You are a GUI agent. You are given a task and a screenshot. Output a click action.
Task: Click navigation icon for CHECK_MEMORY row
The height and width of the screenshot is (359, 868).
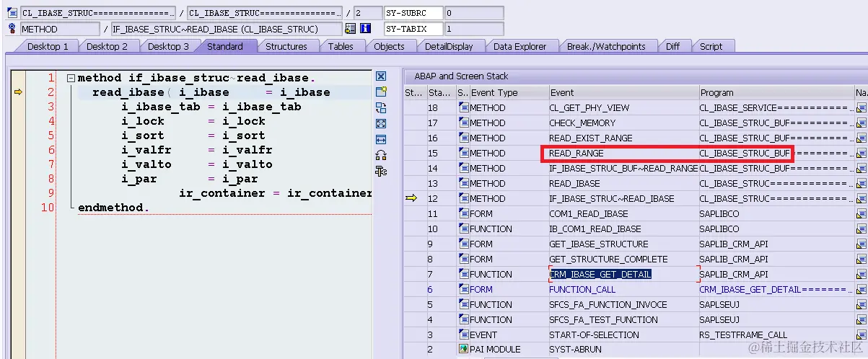tap(862, 123)
